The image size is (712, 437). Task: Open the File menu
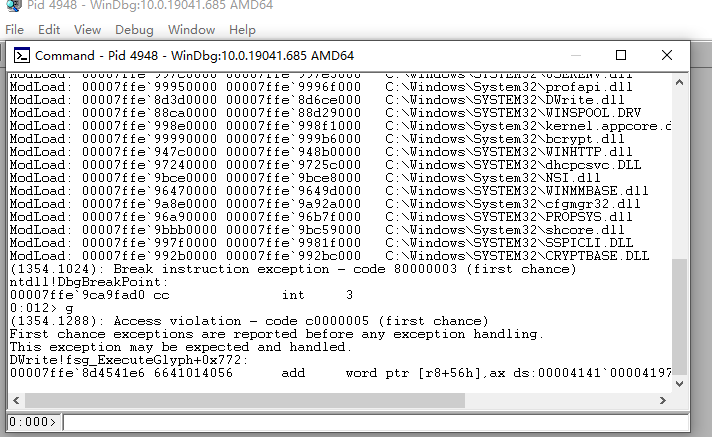(x=15, y=30)
